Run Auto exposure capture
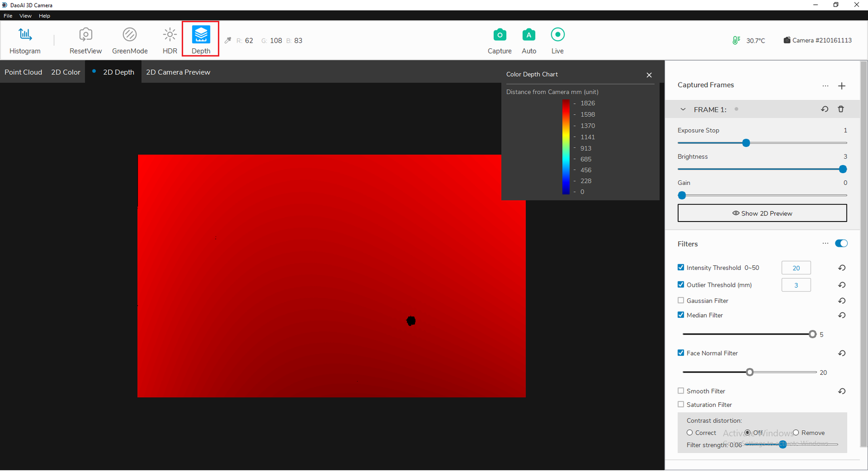The width and height of the screenshot is (868, 472). 529,40
